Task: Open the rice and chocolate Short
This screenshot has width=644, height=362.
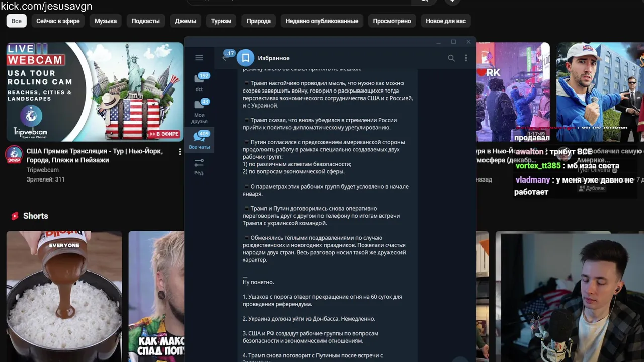Action: coord(64,296)
